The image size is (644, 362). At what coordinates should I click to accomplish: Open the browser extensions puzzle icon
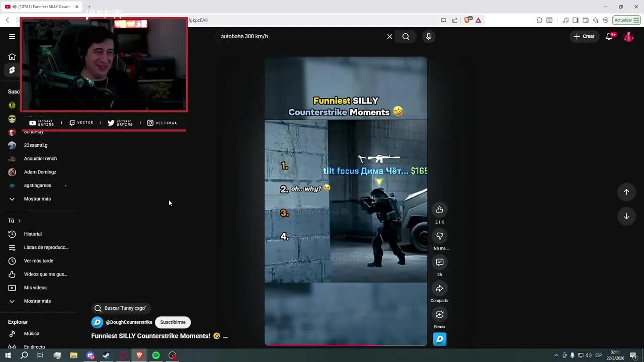[x=539, y=20]
